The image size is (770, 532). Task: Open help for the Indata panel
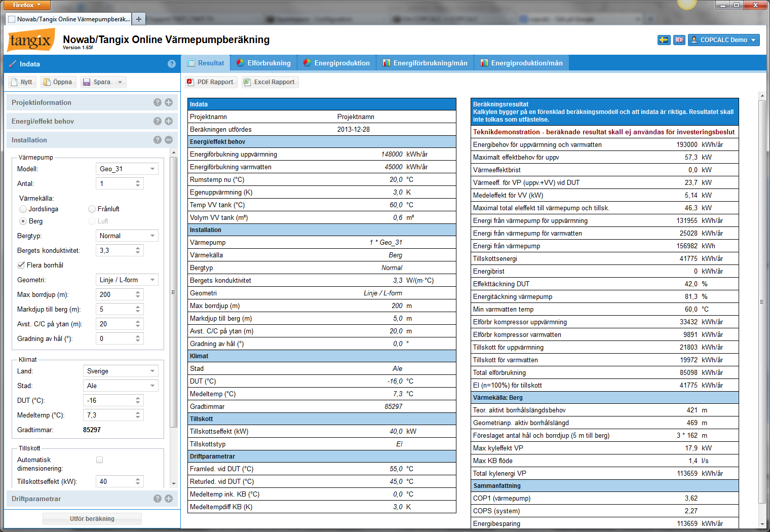(x=172, y=64)
